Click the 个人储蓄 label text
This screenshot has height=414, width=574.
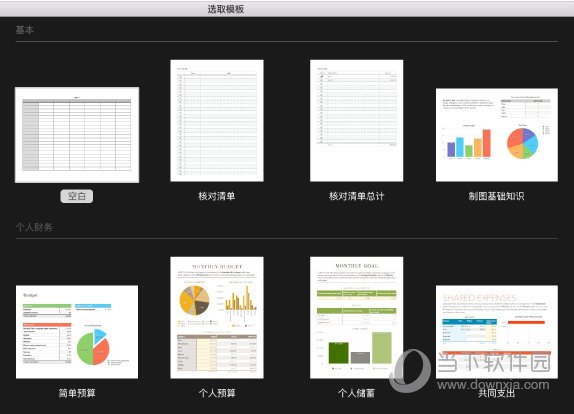(x=357, y=393)
